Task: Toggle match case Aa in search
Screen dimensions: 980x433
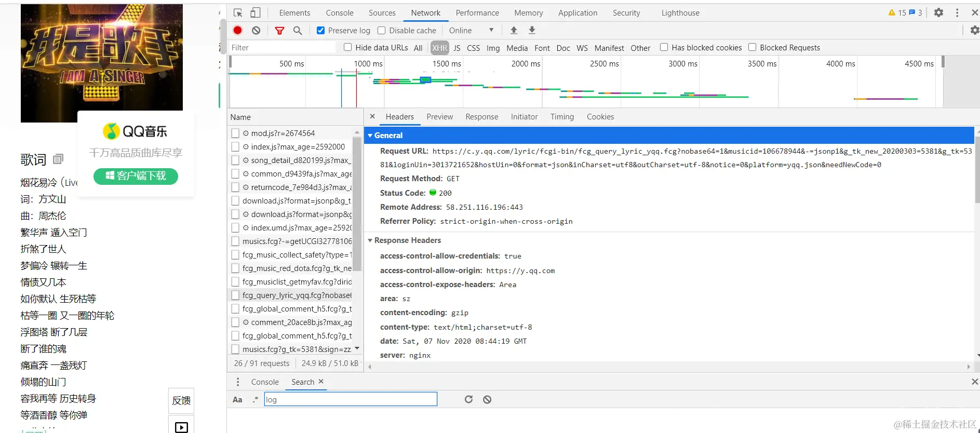Action: (237, 399)
